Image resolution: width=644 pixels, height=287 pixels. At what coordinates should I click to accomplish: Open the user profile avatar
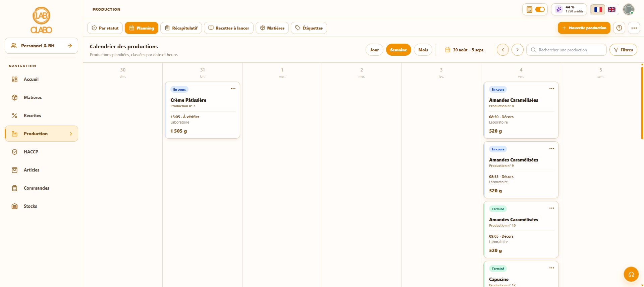point(629,9)
